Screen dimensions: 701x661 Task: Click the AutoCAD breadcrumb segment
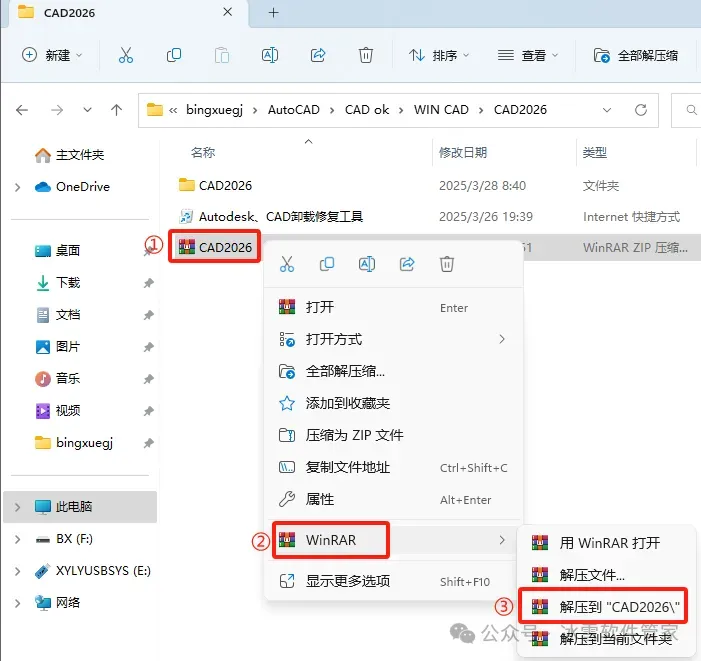coord(294,110)
